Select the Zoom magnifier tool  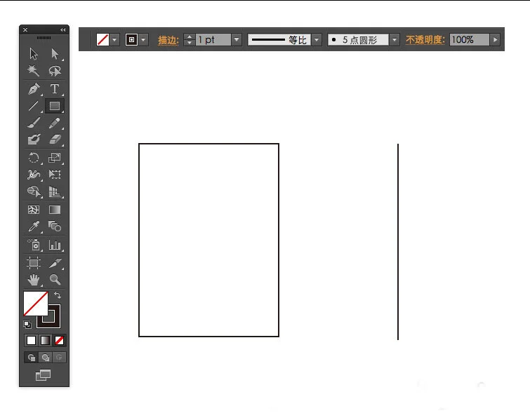(55, 280)
